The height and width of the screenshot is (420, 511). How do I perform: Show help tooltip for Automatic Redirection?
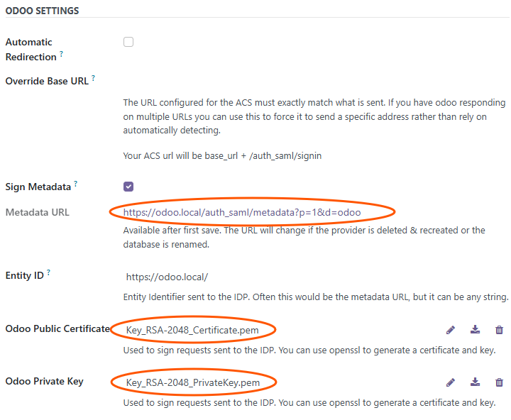coord(62,54)
